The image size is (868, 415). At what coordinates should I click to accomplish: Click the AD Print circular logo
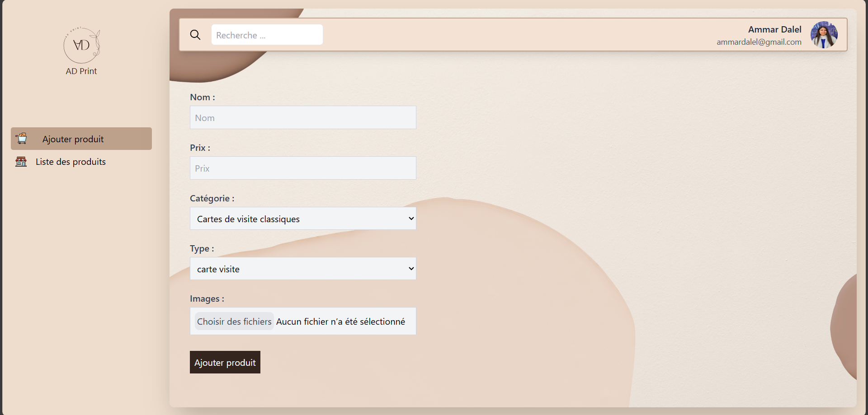point(81,45)
